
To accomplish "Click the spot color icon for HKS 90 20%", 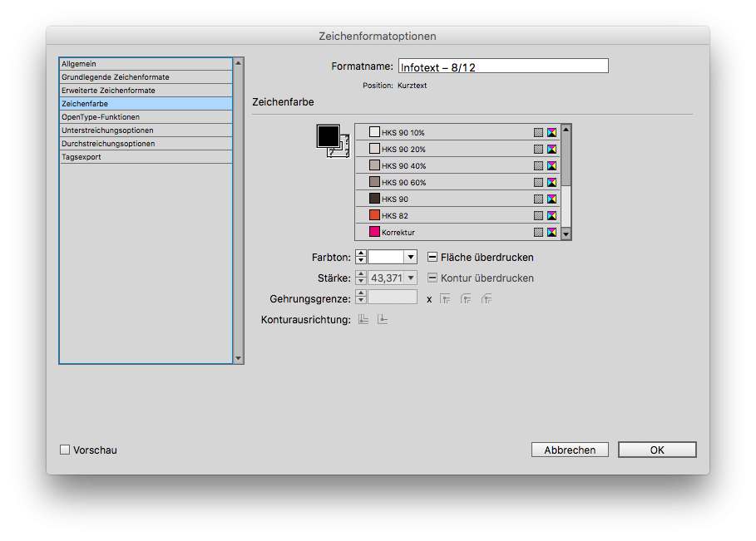I will (x=539, y=150).
